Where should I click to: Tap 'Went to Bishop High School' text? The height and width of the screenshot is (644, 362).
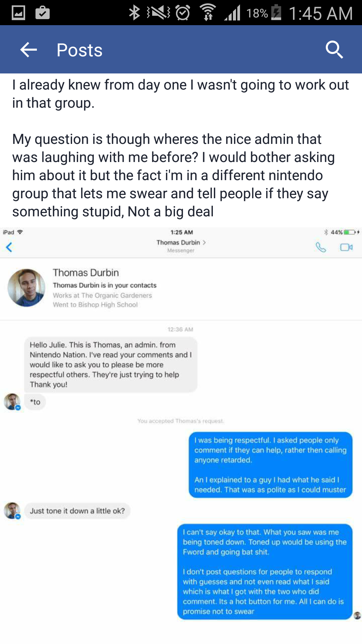[x=95, y=305]
